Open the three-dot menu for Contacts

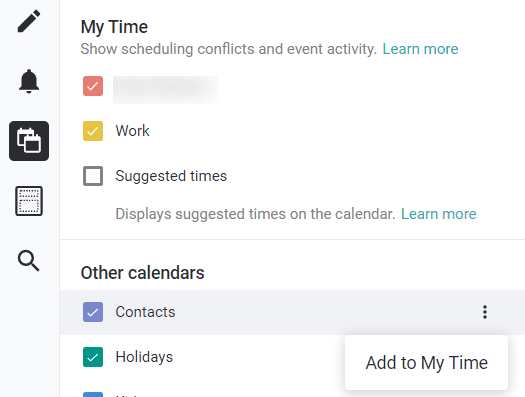[x=484, y=312]
